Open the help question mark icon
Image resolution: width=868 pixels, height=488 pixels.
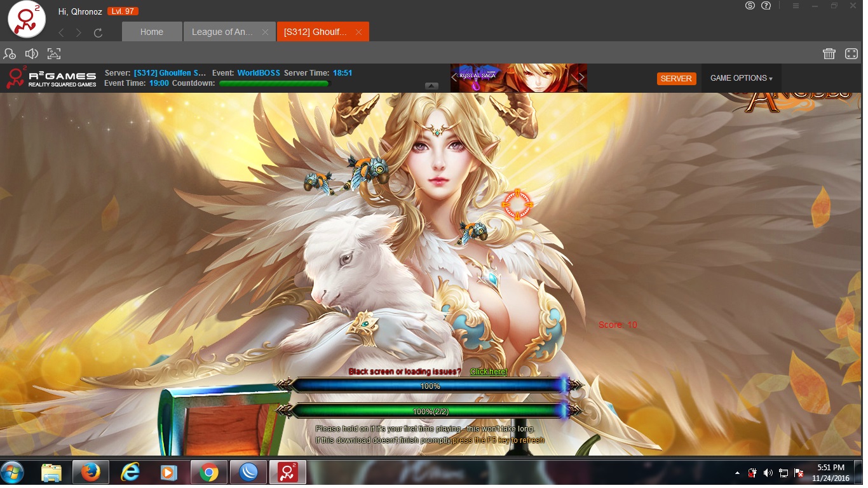coord(766,6)
